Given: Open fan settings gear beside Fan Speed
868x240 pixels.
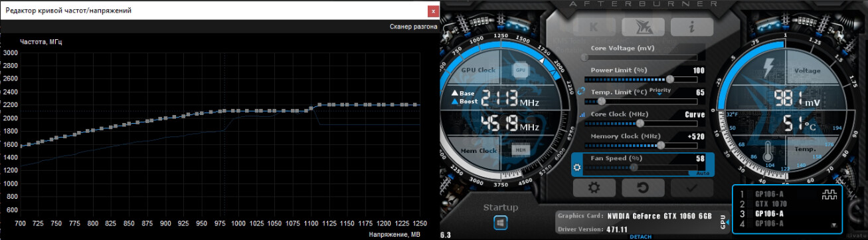Looking at the screenshot, I should coord(577,167).
